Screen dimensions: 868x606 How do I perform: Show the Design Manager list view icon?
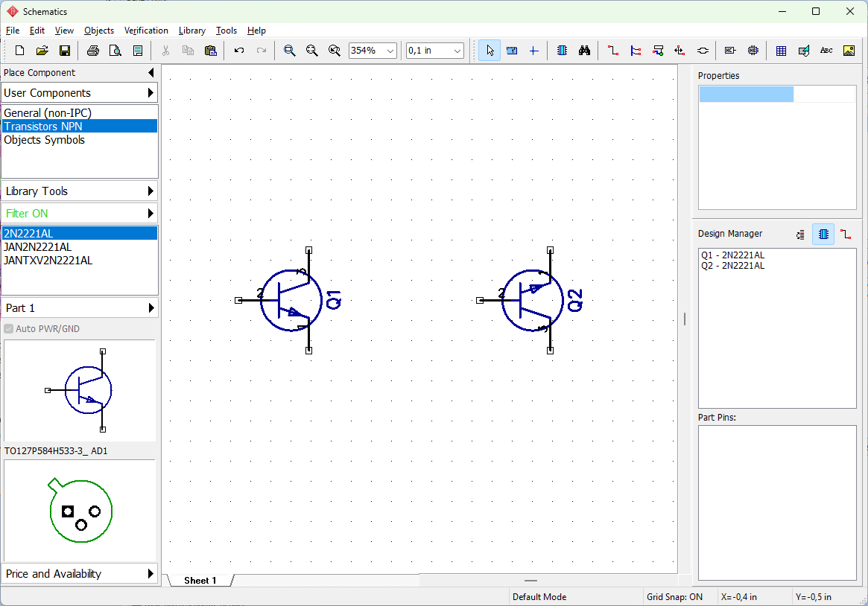(800, 235)
